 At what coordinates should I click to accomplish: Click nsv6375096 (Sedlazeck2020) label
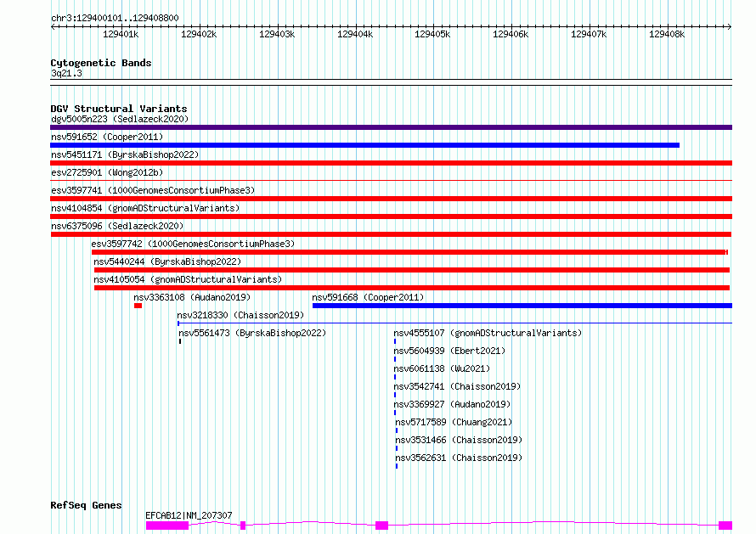tap(117, 226)
